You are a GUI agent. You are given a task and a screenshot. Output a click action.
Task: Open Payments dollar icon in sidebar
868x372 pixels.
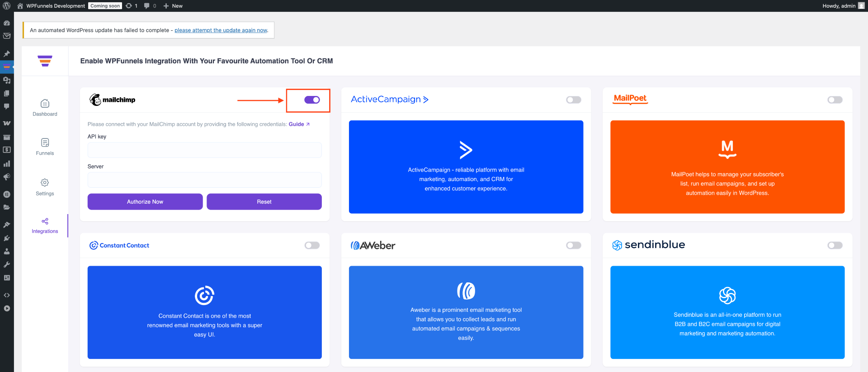click(x=7, y=150)
